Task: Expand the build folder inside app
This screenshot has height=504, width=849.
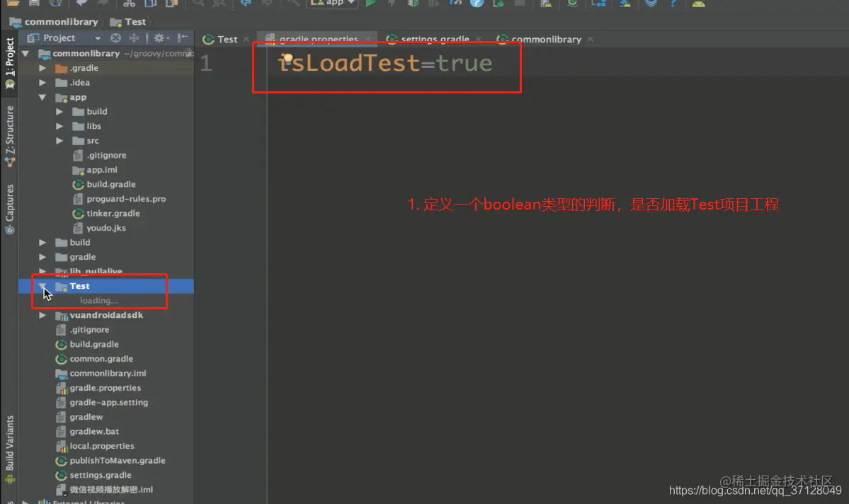Action: coord(59,112)
